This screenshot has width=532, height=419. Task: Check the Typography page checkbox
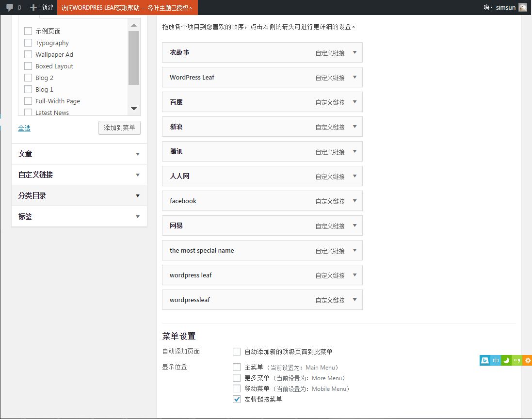(28, 43)
